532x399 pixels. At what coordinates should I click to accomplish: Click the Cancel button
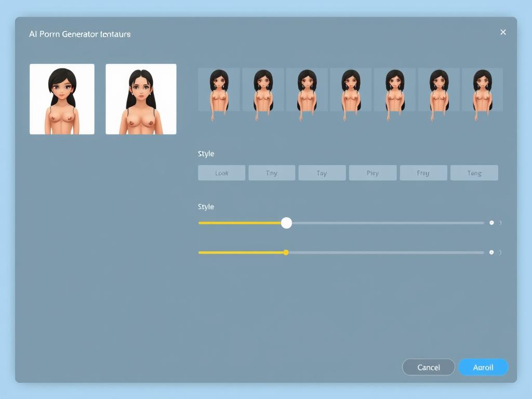point(428,367)
